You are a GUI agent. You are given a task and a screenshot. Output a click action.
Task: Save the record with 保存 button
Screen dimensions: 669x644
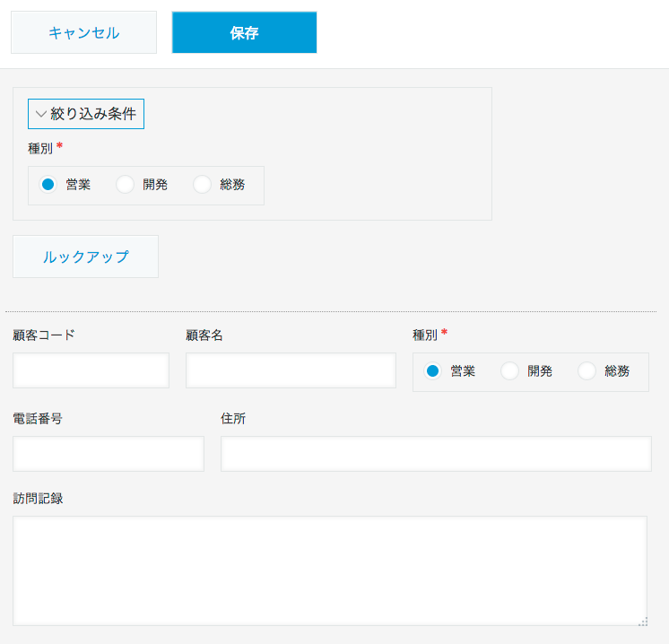(x=244, y=32)
